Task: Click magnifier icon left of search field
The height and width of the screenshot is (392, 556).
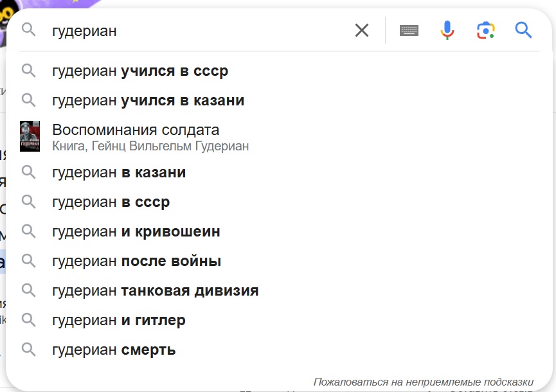Action: click(29, 30)
